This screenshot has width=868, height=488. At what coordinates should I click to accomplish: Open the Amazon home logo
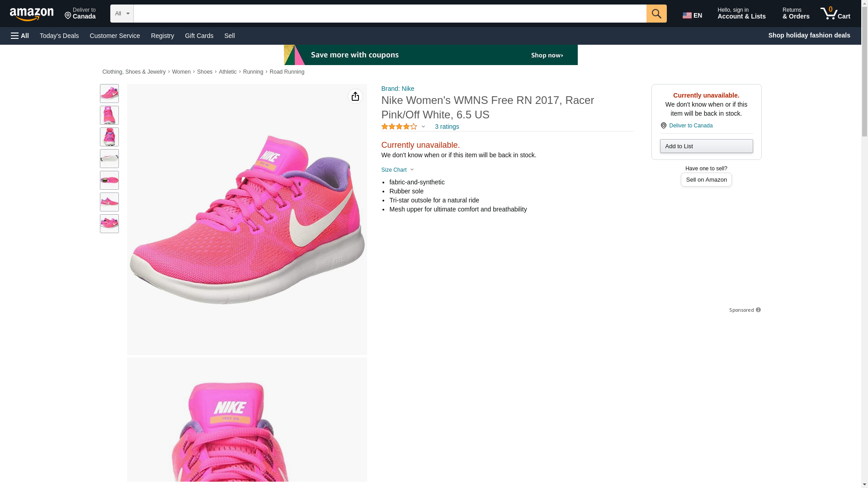[x=32, y=14]
